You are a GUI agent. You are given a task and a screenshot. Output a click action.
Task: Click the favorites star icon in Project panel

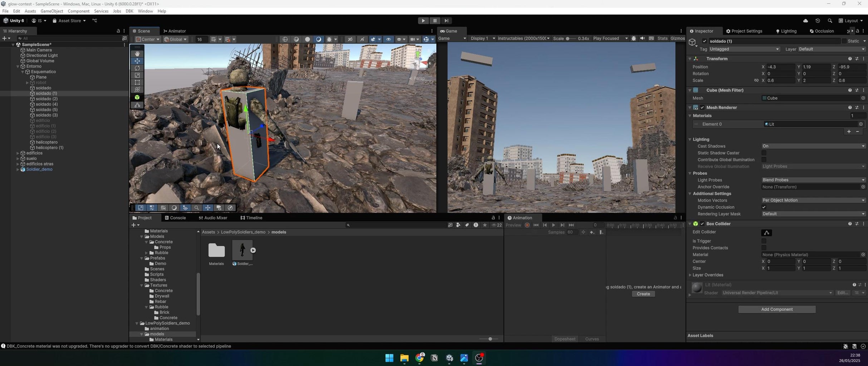point(485,225)
